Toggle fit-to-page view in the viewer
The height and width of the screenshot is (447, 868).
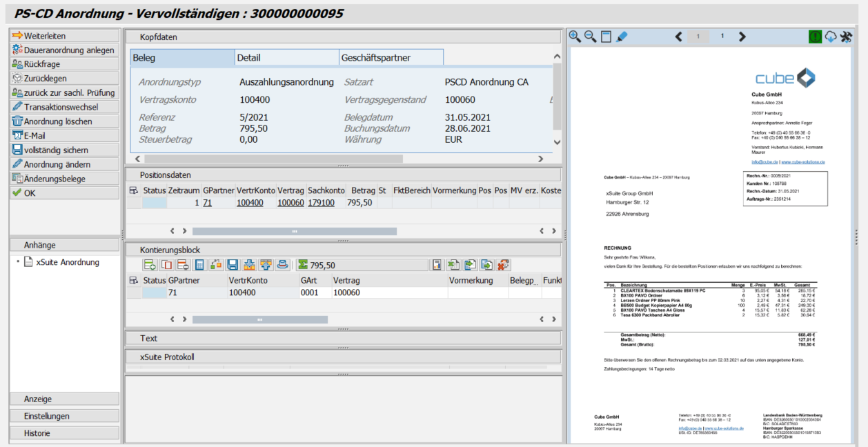(606, 36)
